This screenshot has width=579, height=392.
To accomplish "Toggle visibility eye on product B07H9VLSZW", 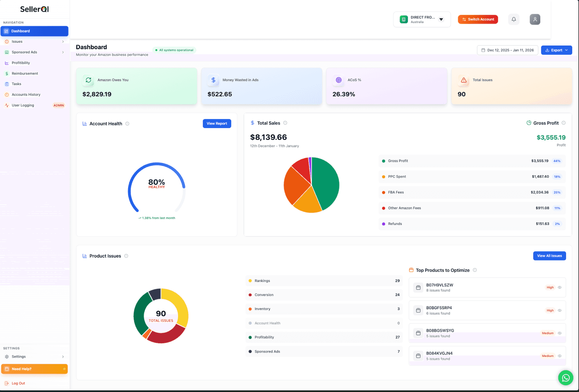I will coord(560,287).
